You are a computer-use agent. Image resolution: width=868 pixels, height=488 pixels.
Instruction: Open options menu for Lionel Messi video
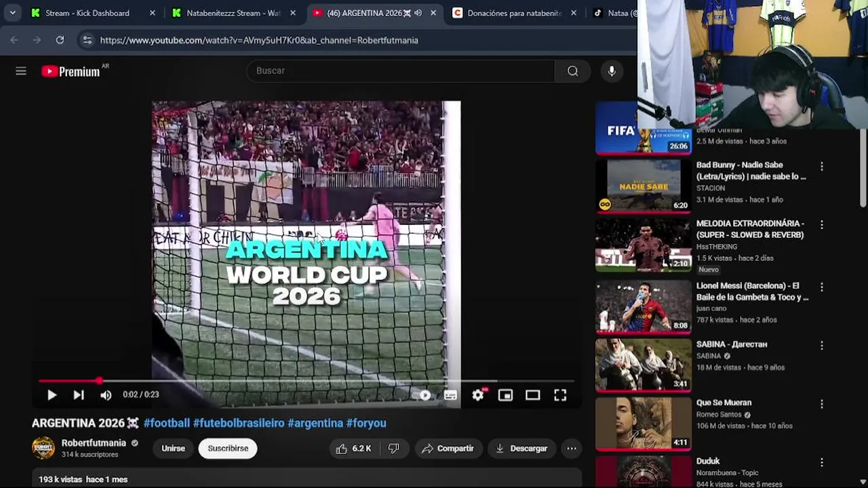coord(822,287)
